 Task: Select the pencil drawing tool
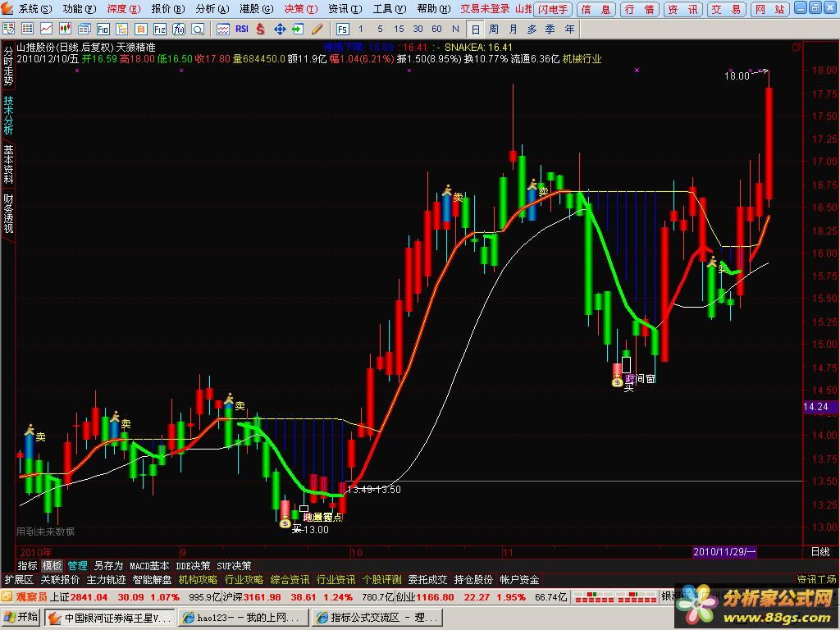click(317, 29)
